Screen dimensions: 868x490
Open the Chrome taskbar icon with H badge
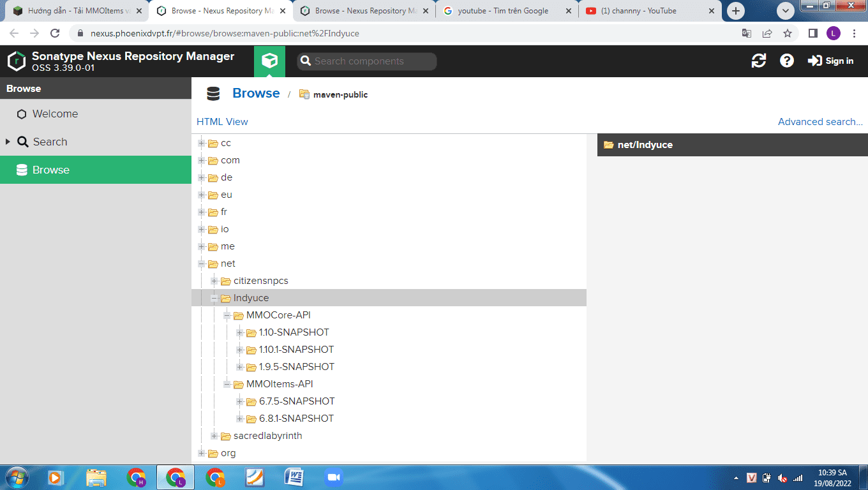click(x=136, y=477)
